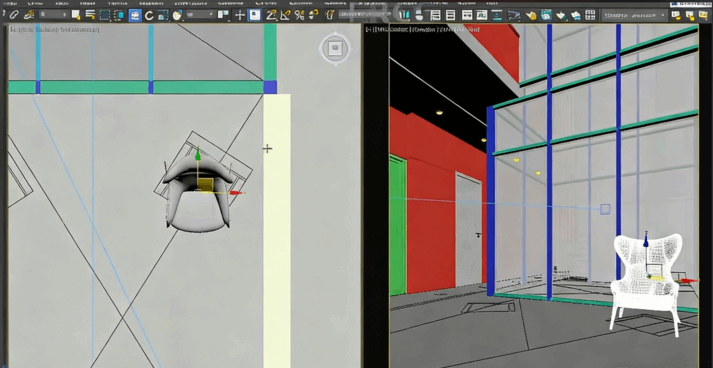
Task: Activate the Select and Manipulate crosshair tool
Action: (x=240, y=15)
